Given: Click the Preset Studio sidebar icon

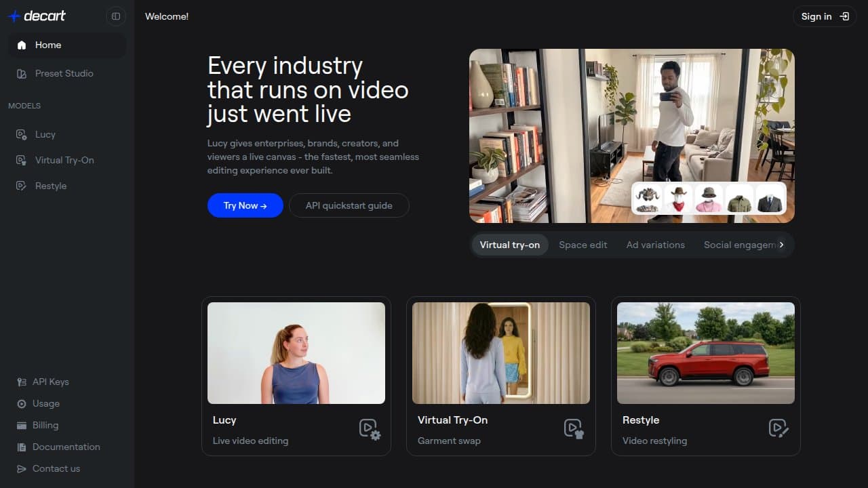Looking at the screenshot, I should (22, 73).
